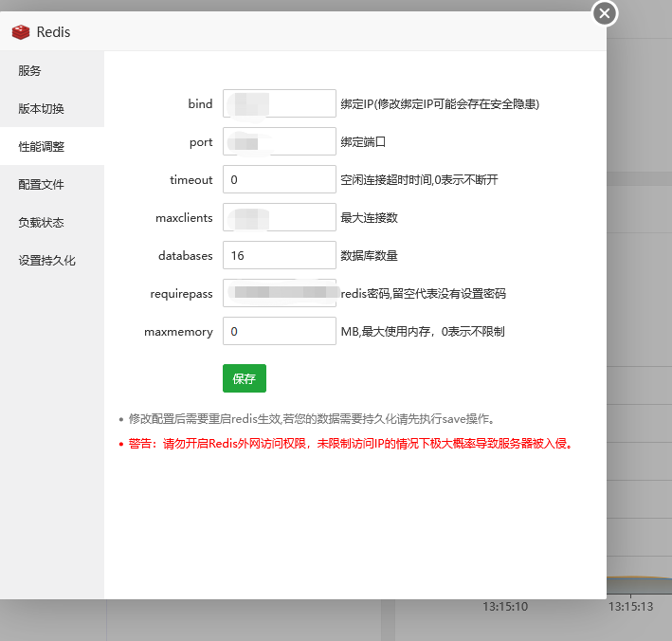The height and width of the screenshot is (641, 672).
Task: Click the 13:15:10 timestamp on background chart
Action: click(505, 607)
